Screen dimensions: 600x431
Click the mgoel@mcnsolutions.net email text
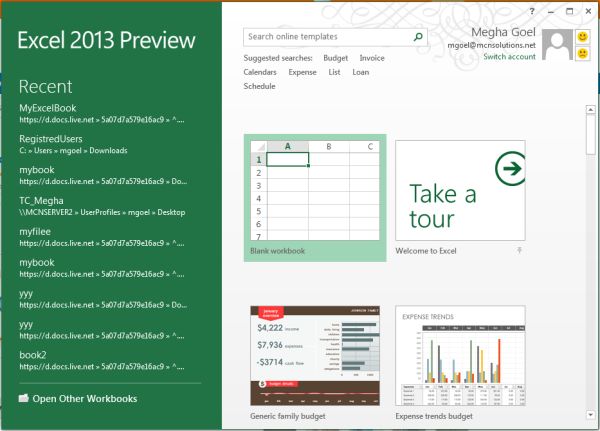coord(491,45)
